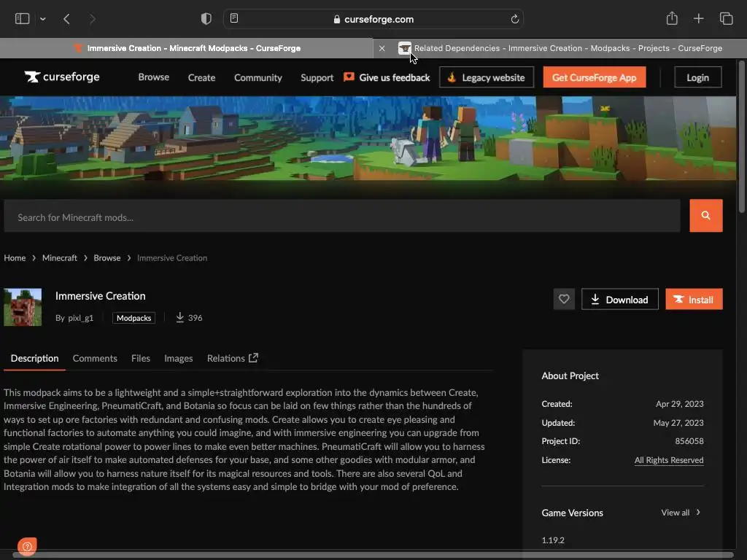Viewport: 747px width, 560px height.
Task: Click the horizontal page scrollbar
Action: point(373,555)
